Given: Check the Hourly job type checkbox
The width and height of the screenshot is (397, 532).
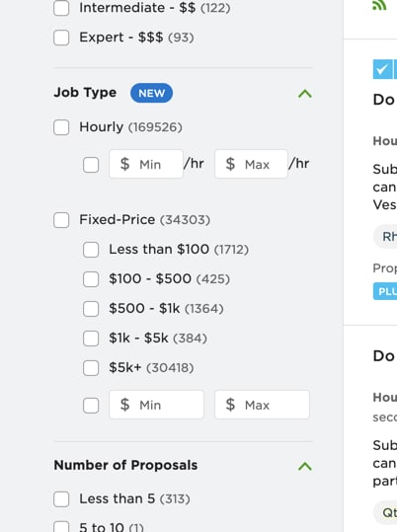Looking at the screenshot, I should (61, 127).
